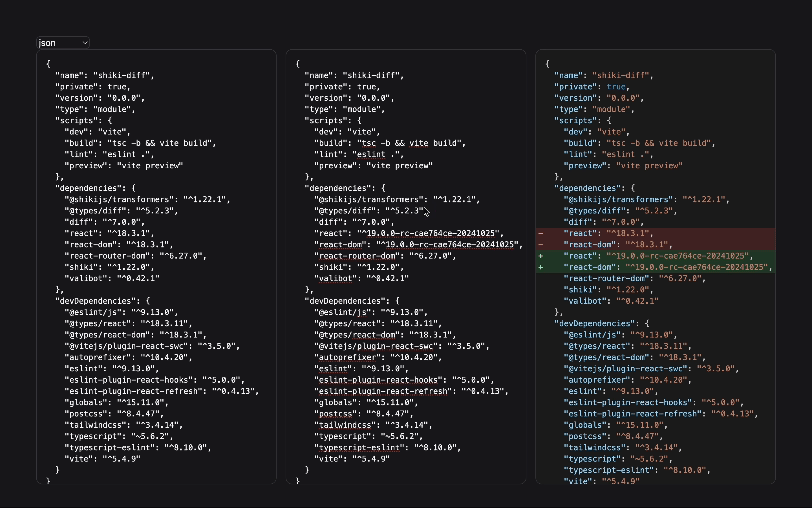Click "typescript-eslint" line in diff panel
This screenshot has width=812, height=508.
637,471
